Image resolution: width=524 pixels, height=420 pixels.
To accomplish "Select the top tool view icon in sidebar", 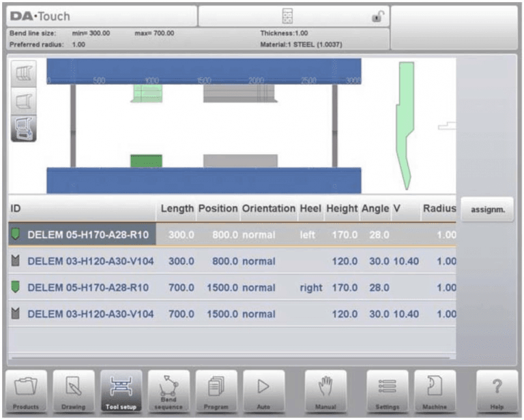I will (24, 74).
